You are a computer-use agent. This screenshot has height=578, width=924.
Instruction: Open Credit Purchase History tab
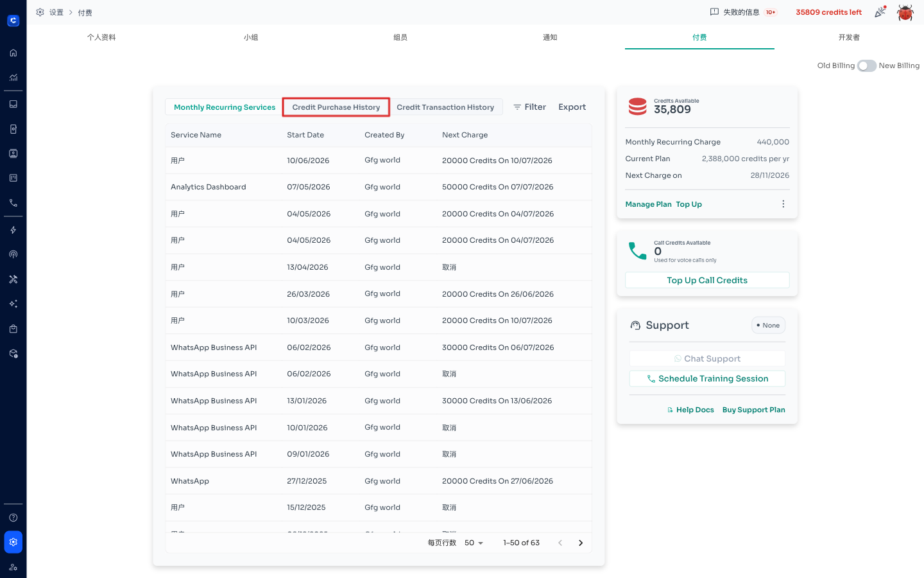[x=336, y=107]
